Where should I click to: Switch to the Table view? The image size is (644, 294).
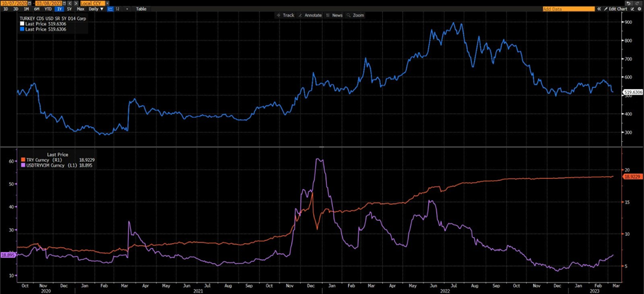click(x=141, y=9)
